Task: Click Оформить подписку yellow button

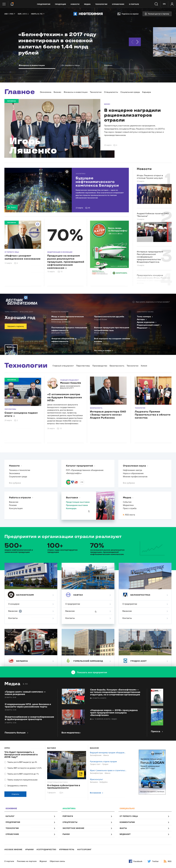Action: [16, 326]
